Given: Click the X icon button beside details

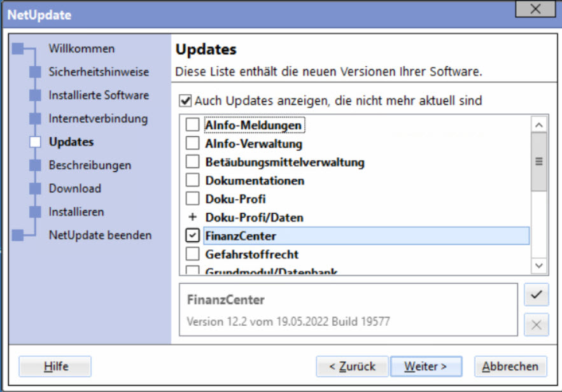Looking at the screenshot, I should [x=536, y=325].
